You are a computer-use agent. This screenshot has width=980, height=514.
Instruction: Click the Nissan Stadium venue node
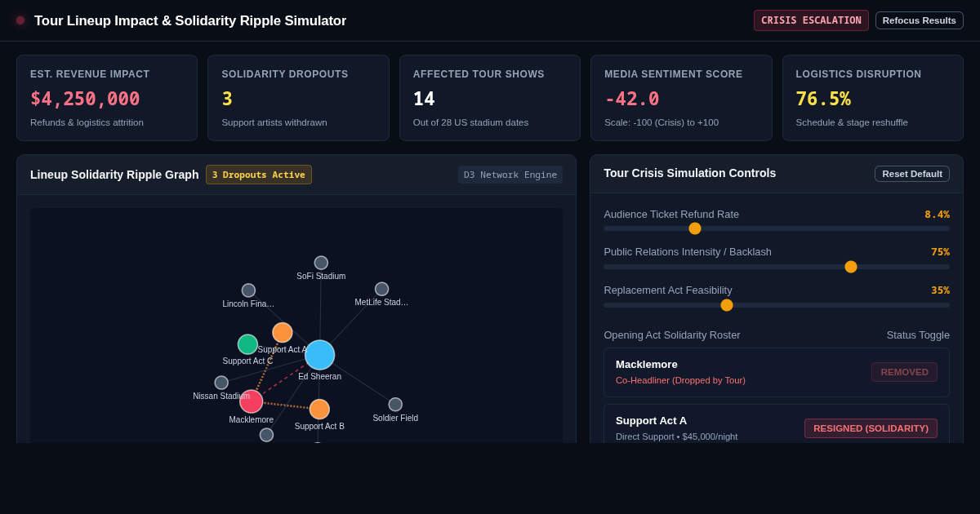click(x=221, y=383)
